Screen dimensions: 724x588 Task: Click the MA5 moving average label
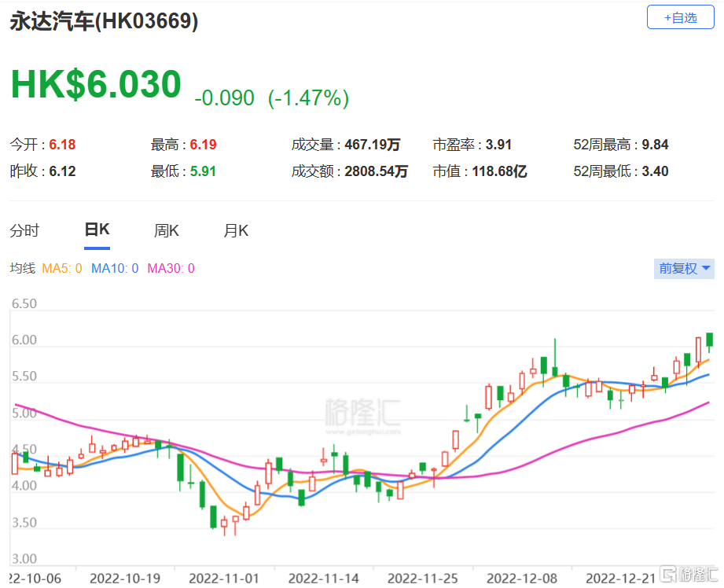[62, 268]
